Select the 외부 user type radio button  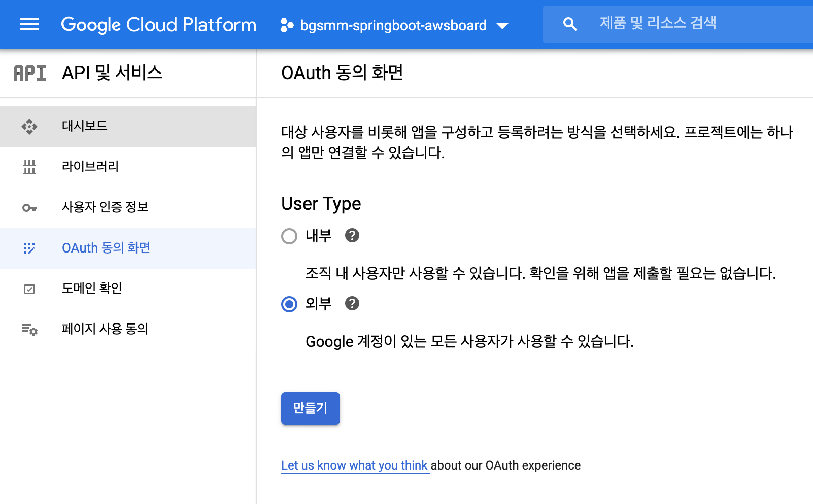point(289,304)
